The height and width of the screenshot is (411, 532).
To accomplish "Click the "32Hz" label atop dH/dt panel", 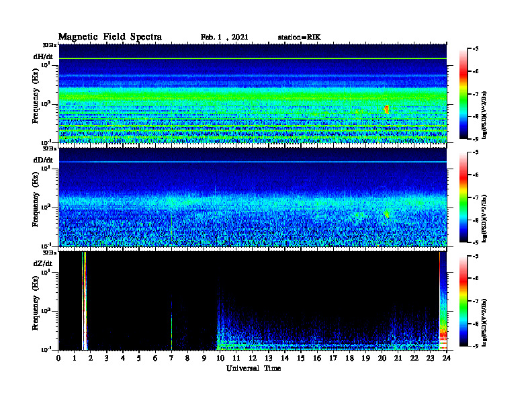I will point(50,45).
